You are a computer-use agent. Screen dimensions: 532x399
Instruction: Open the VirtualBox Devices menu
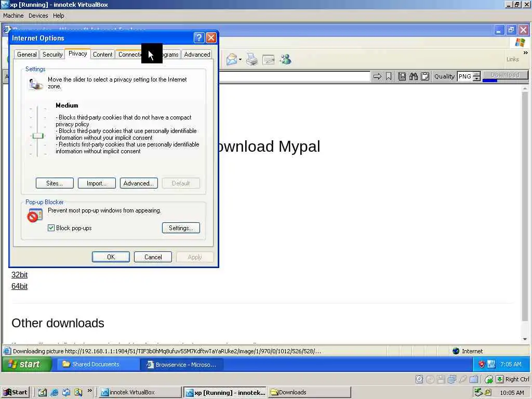(x=38, y=16)
